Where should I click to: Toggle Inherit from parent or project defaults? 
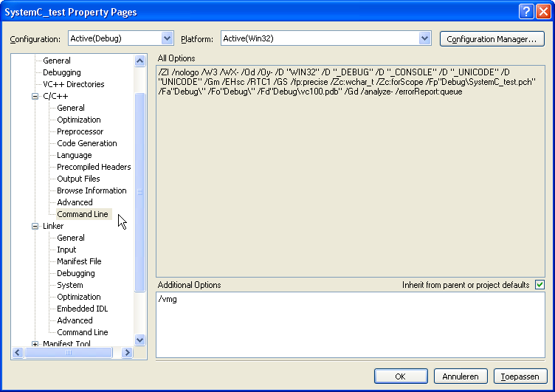540,285
